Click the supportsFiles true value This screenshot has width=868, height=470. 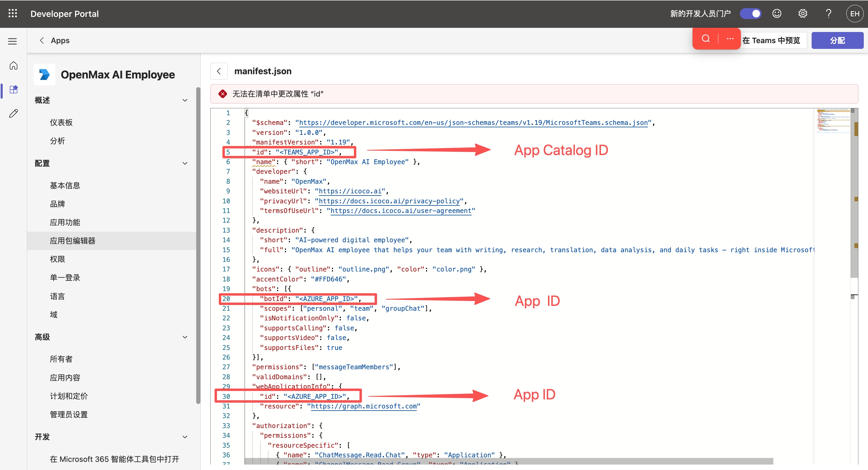(334, 348)
